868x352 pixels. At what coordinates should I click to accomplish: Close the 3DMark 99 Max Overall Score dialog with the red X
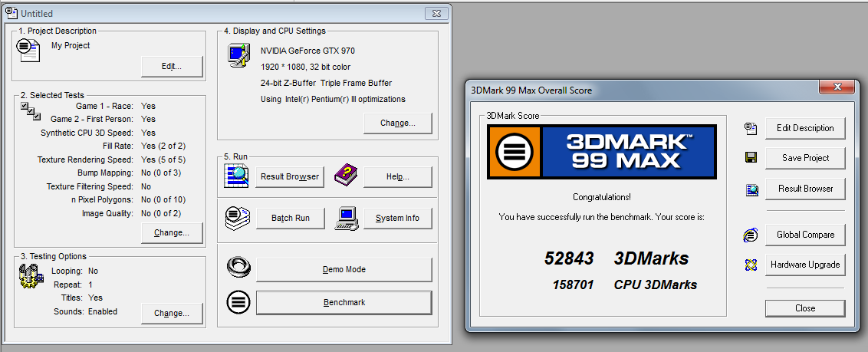click(x=837, y=87)
